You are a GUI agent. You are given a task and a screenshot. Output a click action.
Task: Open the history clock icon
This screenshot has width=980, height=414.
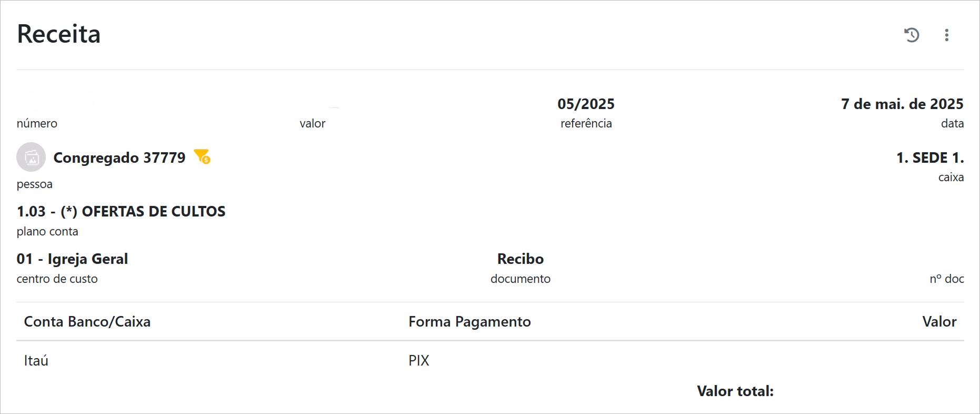[x=912, y=35]
